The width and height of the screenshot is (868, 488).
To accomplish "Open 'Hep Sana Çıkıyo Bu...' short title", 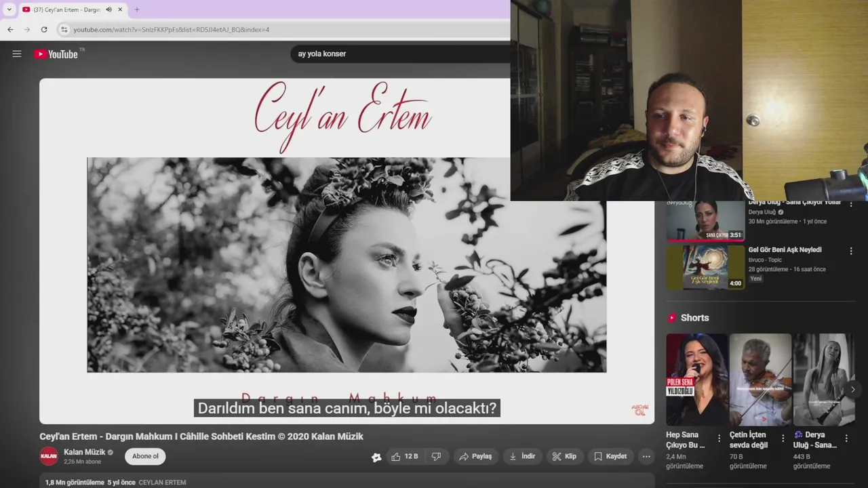I will [685, 440].
